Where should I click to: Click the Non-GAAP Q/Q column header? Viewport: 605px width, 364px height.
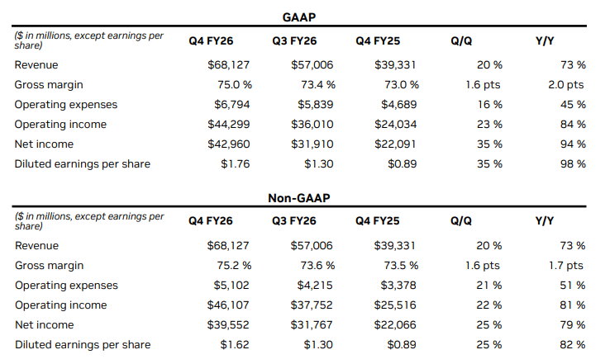pos(461,221)
